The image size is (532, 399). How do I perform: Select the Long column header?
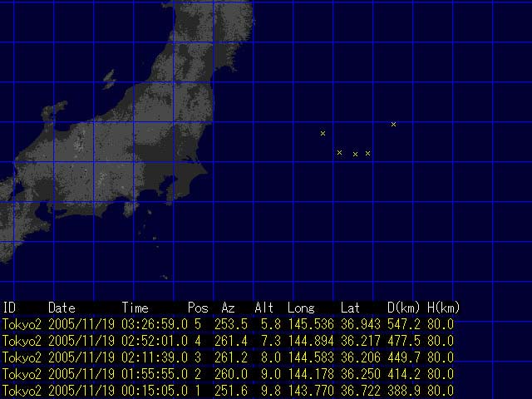[x=301, y=308]
